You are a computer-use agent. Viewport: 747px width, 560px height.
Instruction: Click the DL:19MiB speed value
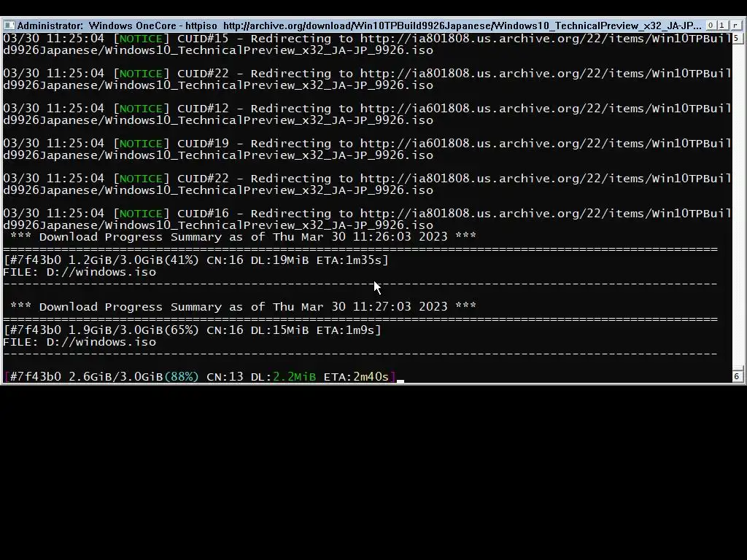pyautogui.click(x=279, y=260)
